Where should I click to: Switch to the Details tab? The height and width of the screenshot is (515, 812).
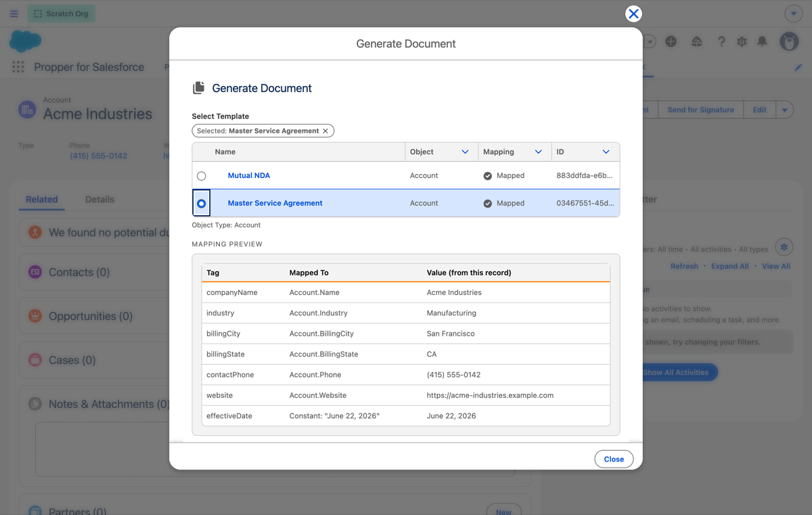click(x=99, y=199)
